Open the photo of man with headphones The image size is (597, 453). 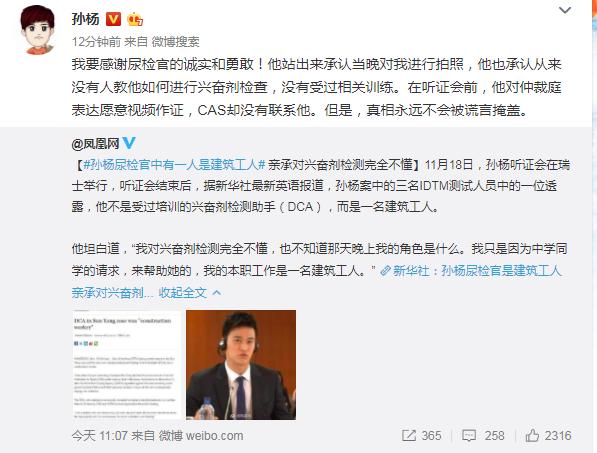[x=241, y=365]
